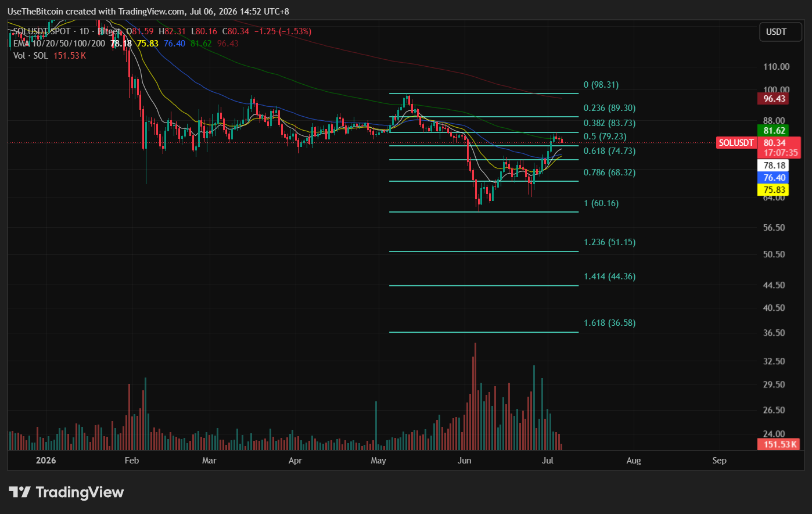Click the Fibonacci label 0.382 (83.73)

[x=609, y=123]
